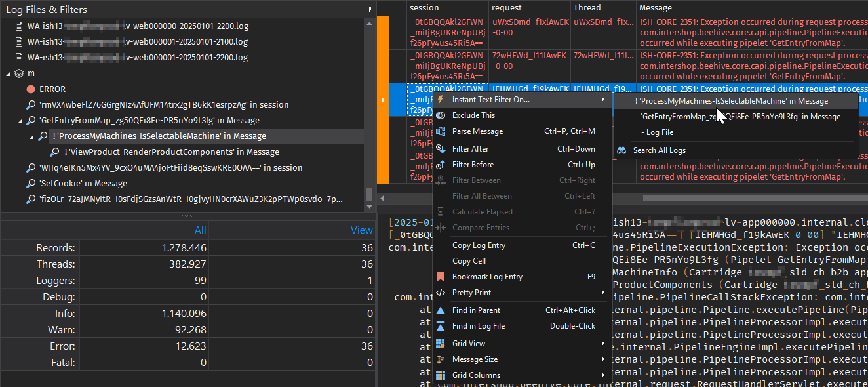Click the magnifier icon of the 'SetCookie' filter

pyautogui.click(x=31, y=184)
